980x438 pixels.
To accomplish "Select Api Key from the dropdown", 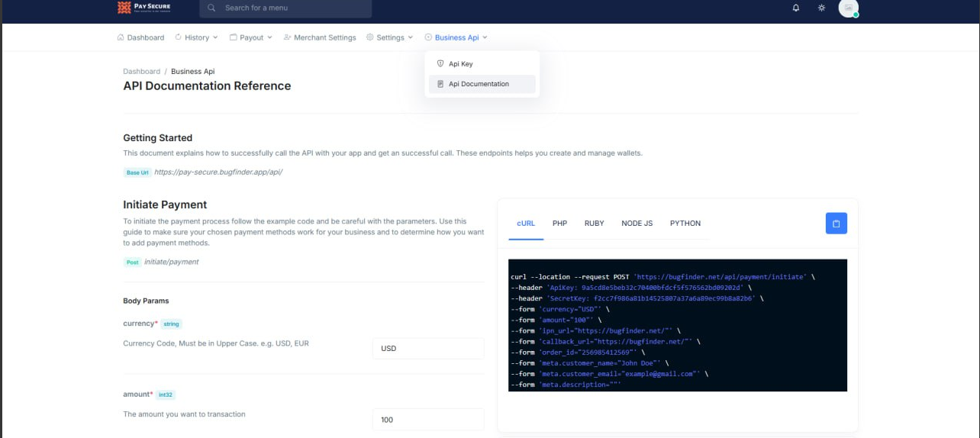I will 482,64.
